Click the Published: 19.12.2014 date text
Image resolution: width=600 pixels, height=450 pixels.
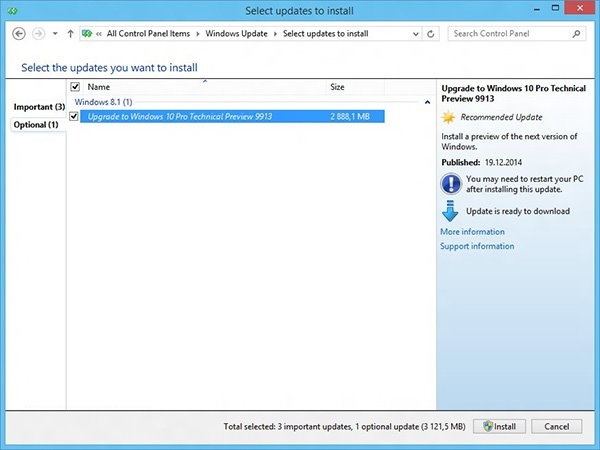point(481,162)
